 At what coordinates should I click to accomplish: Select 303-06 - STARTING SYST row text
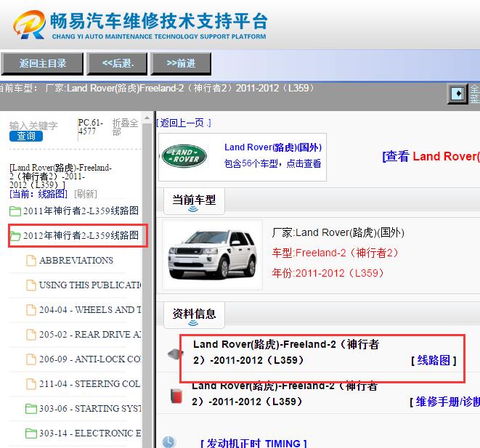(x=90, y=409)
